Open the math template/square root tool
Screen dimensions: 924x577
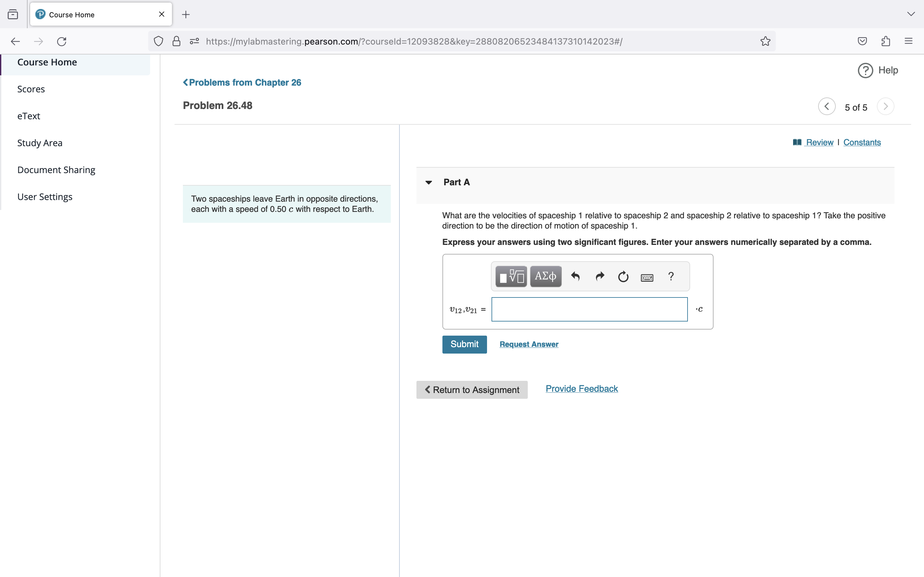510,276
